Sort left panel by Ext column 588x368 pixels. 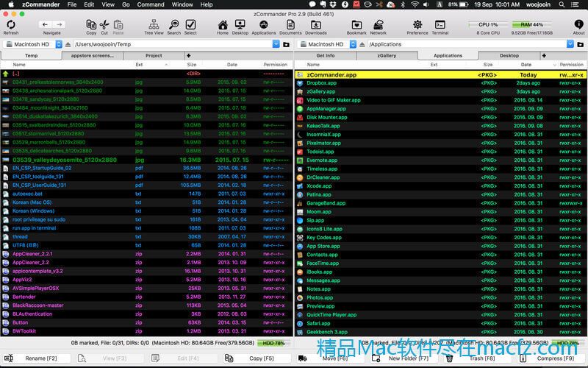(139, 65)
